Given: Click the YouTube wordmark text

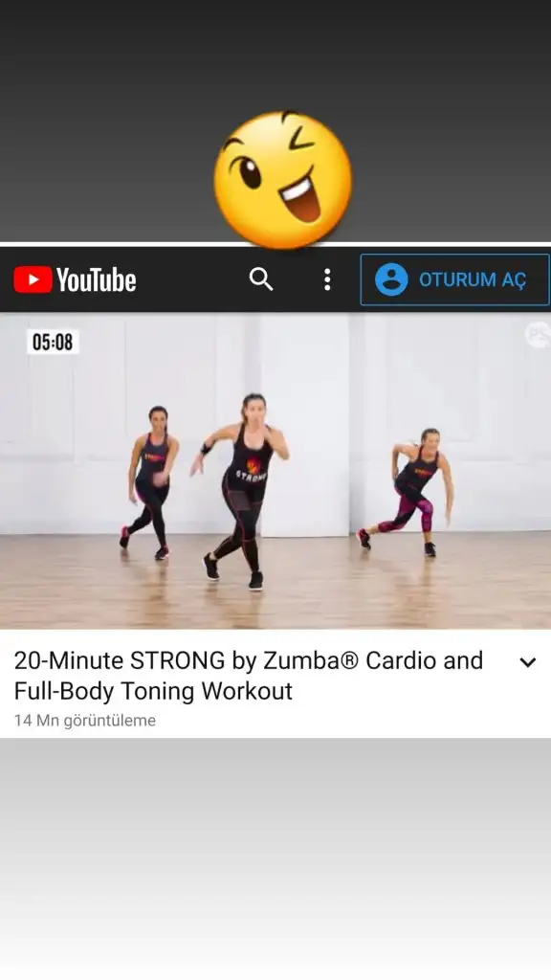Looking at the screenshot, I should [x=97, y=279].
